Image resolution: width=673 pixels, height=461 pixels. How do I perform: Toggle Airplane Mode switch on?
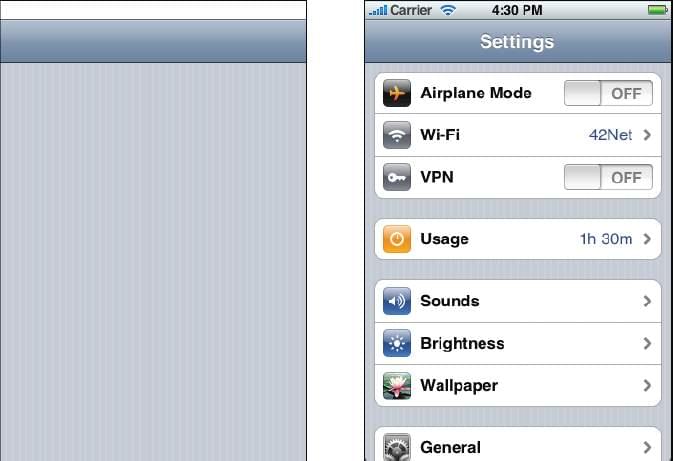pos(608,93)
